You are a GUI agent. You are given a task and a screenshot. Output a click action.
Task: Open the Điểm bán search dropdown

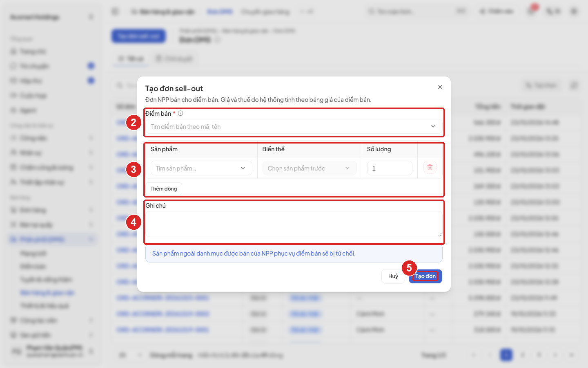(294, 127)
